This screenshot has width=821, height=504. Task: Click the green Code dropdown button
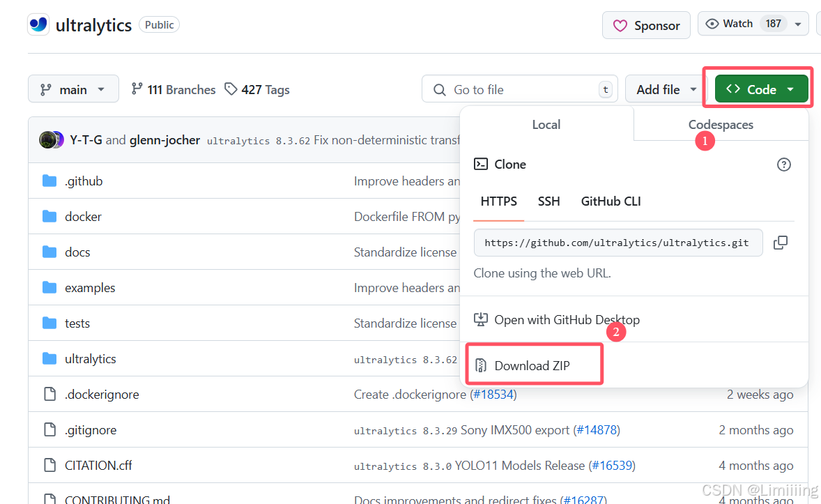(x=761, y=89)
